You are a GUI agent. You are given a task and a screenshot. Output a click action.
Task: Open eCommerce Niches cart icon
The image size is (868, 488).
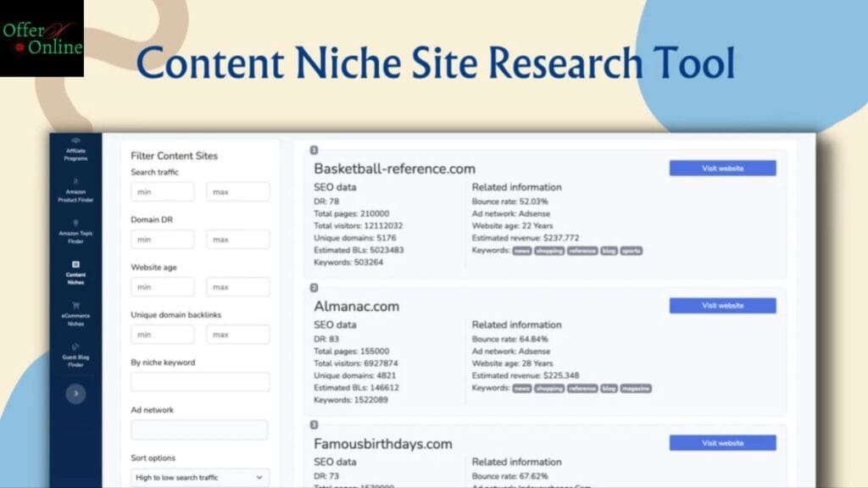point(75,306)
